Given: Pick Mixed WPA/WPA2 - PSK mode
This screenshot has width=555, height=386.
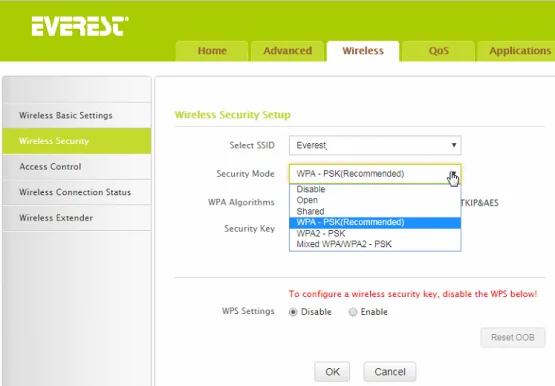Looking at the screenshot, I should [375, 244].
